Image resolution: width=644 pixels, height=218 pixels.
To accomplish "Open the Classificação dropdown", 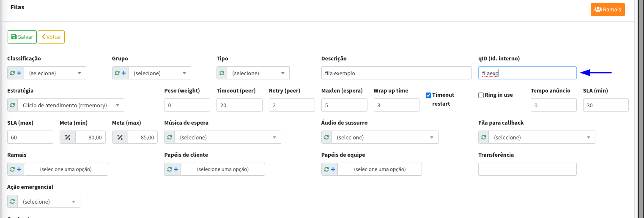I will click(55, 73).
